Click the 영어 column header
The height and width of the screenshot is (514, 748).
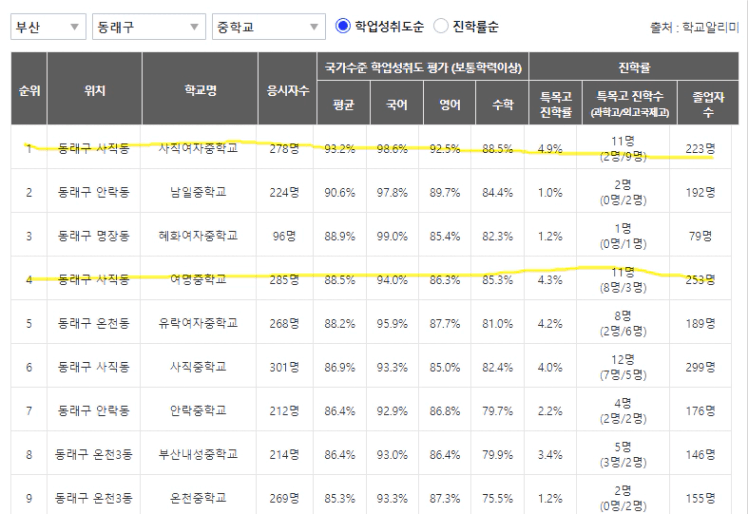(449, 104)
